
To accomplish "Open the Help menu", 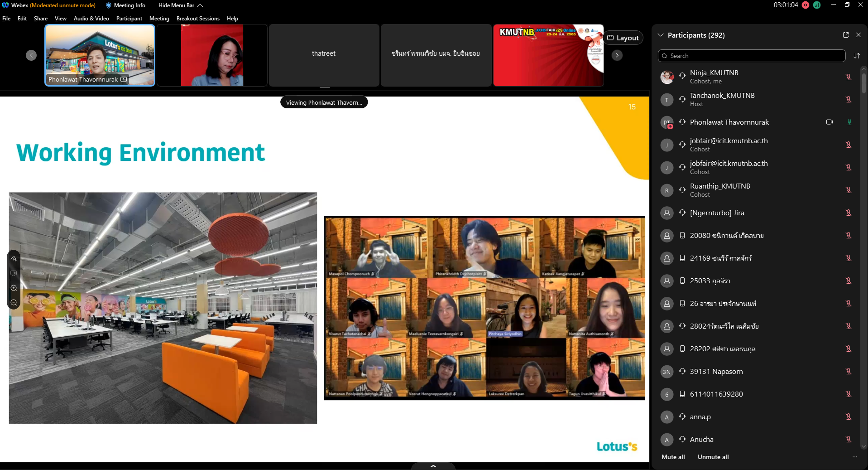I will [x=232, y=19].
